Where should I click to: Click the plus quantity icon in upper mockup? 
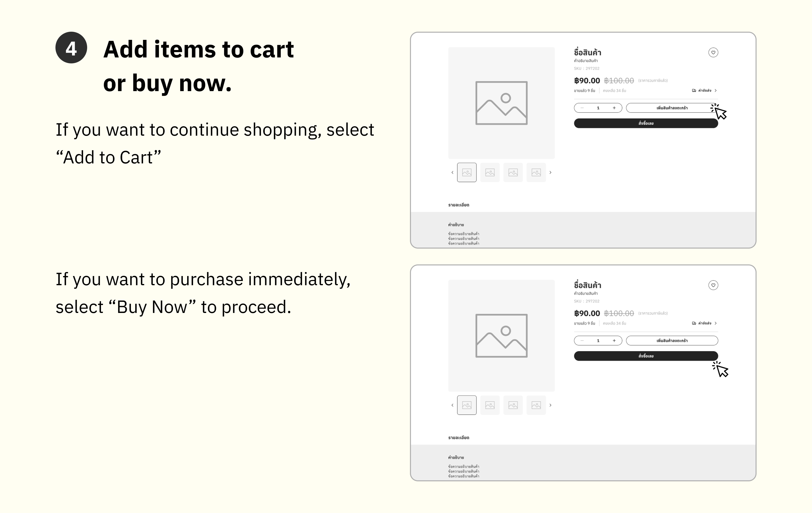[614, 108]
